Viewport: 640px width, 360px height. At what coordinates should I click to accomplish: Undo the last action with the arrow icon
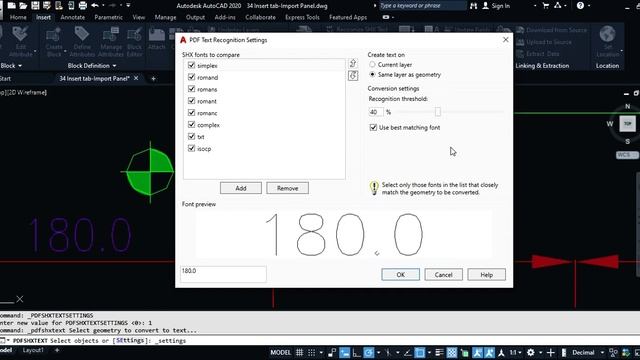[x=95, y=5]
